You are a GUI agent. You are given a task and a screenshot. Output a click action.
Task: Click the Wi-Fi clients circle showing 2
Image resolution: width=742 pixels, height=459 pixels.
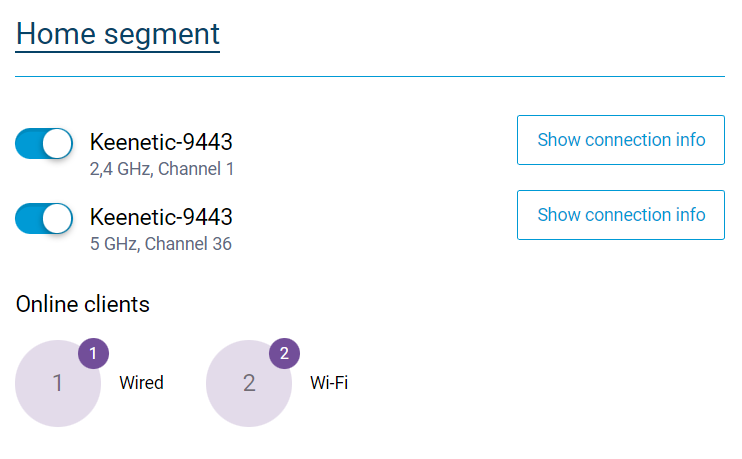coord(248,384)
